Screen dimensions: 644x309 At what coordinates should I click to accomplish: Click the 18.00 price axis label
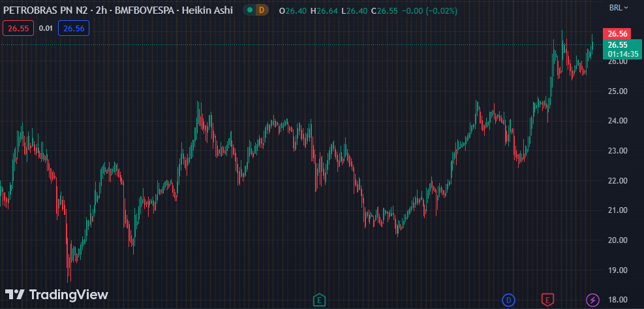[617, 300]
